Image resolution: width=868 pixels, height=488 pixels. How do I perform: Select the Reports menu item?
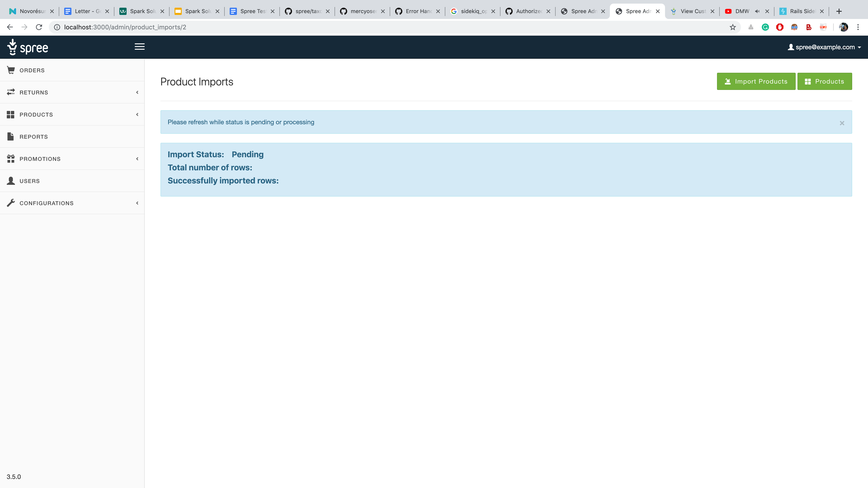click(x=33, y=136)
